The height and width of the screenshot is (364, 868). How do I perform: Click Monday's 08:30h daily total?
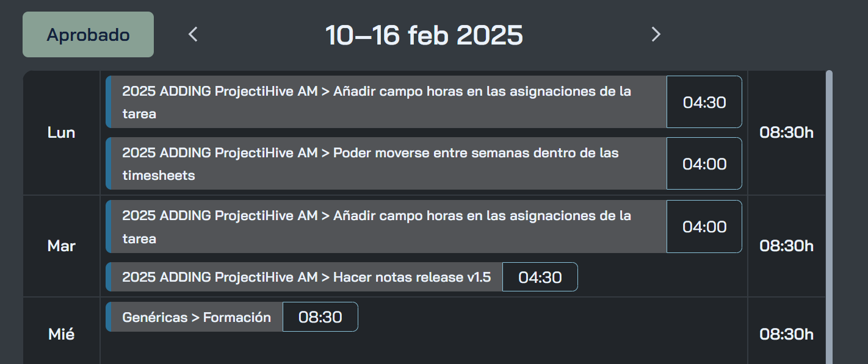tap(786, 133)
